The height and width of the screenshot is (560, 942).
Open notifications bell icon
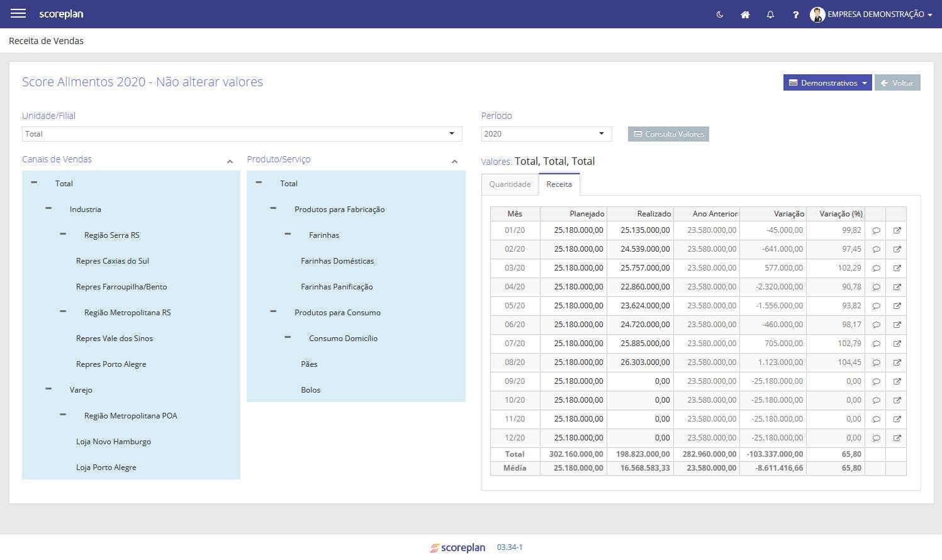770,14
